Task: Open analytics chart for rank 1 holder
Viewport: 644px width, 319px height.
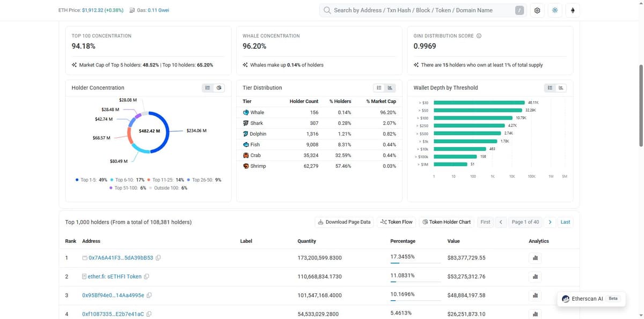Action: tap(535, 258)
